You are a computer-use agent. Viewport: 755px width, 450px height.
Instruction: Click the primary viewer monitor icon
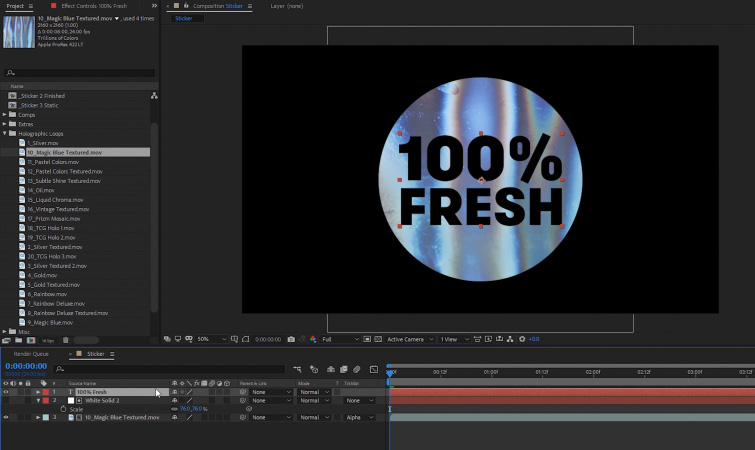pyautogui.click(x=178, y=339)
